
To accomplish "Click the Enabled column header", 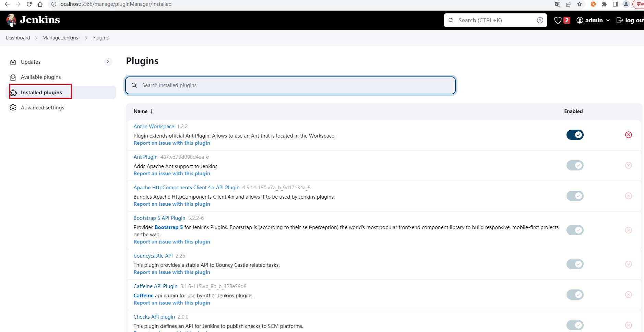I will 573,111.
